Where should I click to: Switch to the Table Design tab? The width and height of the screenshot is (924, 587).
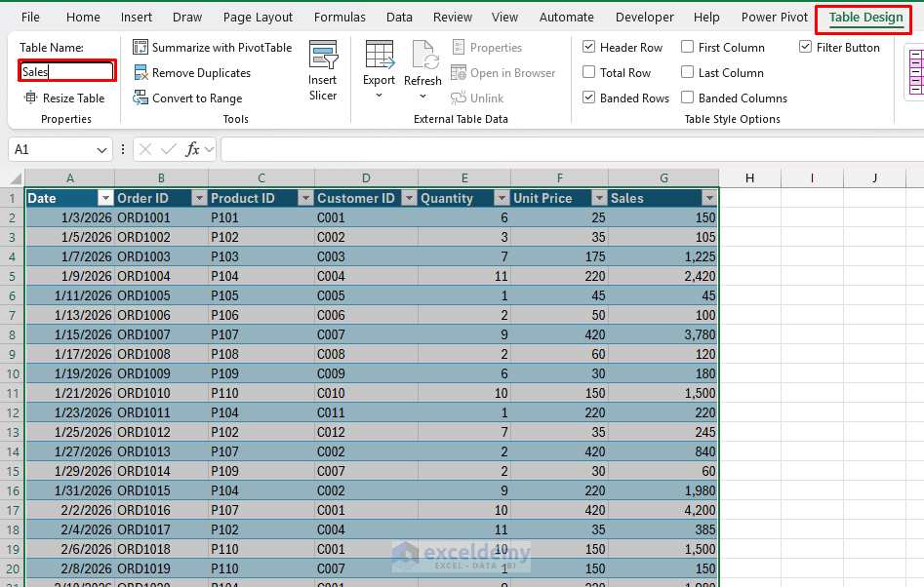(x=865, y=18)
